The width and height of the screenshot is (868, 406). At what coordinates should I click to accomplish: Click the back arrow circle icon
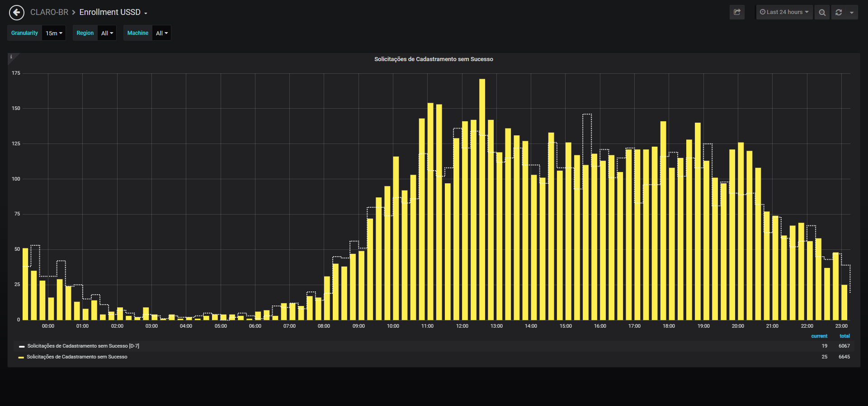17,13
